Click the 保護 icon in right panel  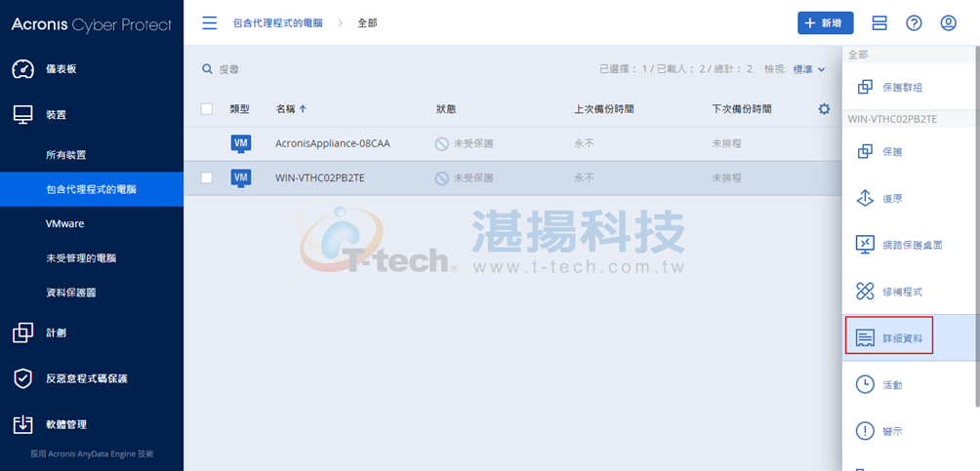pyautogui.click(x=865, y=152)
